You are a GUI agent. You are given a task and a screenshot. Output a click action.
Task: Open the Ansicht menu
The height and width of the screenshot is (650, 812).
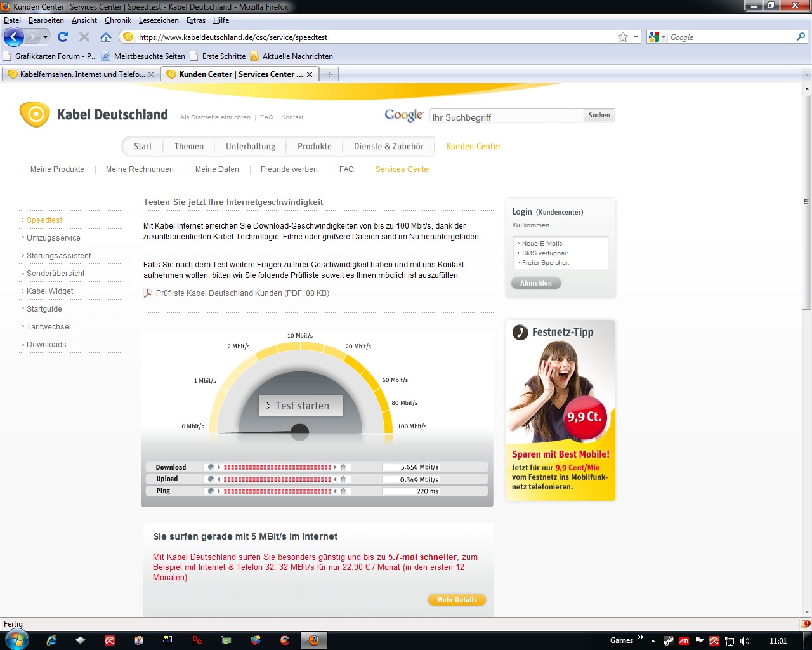[x=84, y=20]
